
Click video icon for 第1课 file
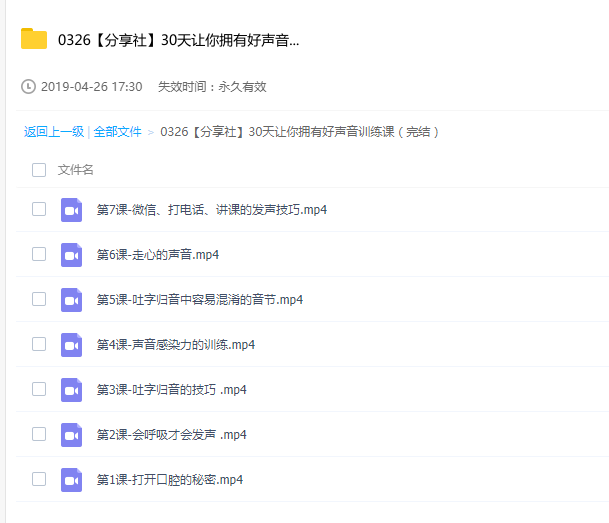pos(71,480)
